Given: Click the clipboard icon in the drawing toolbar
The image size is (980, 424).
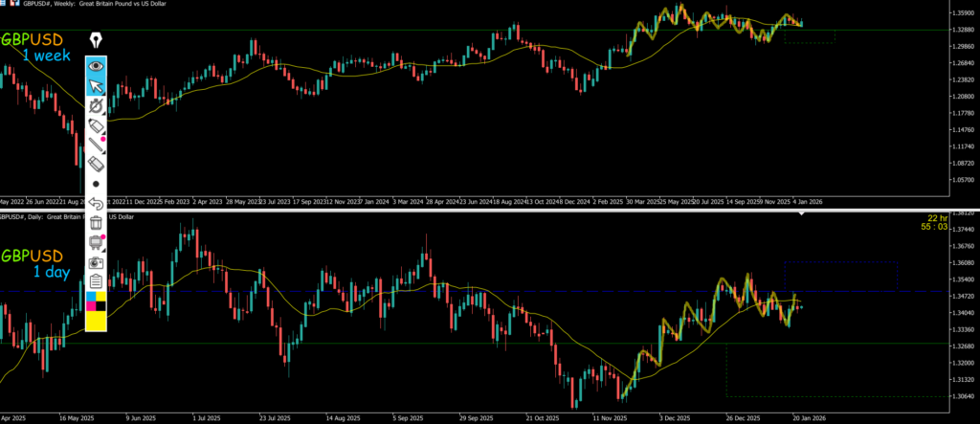Looking at the screenshot, I should (96, 281).
